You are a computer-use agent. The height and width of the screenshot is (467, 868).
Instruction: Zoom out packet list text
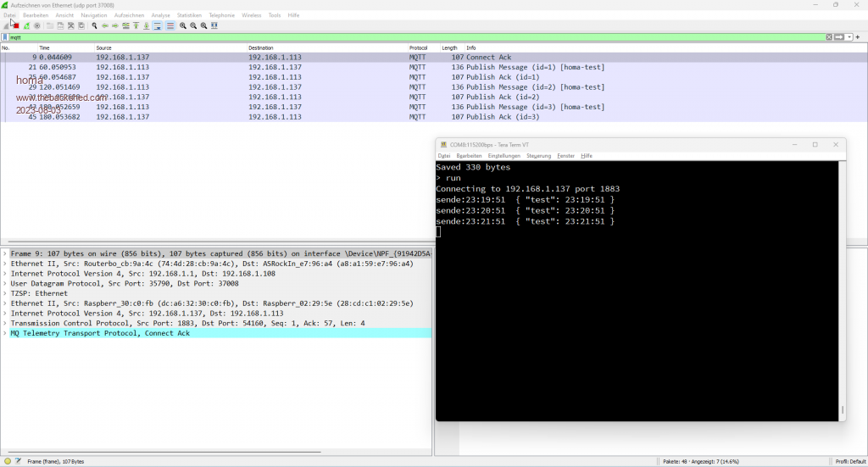(193, 26)
